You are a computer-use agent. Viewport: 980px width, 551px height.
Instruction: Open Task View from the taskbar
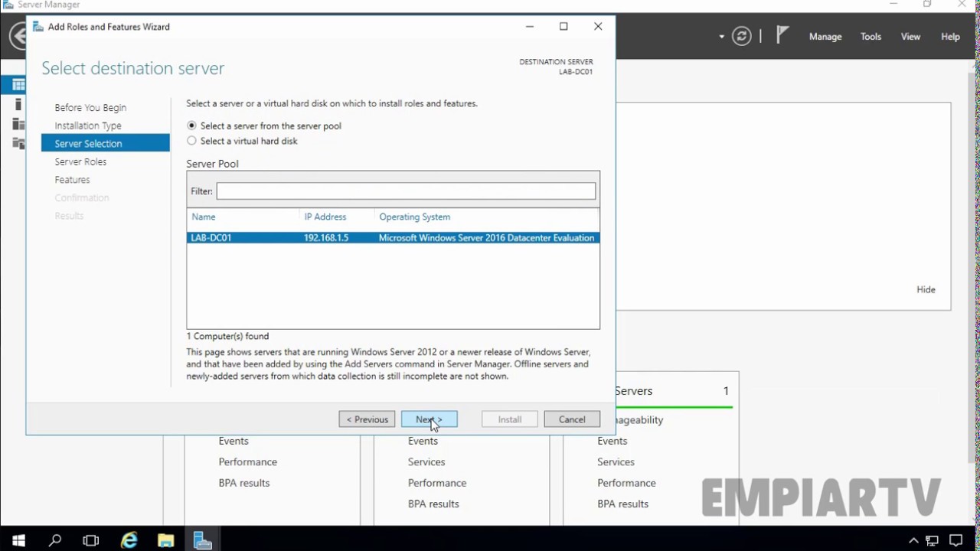[x=91, y=540]
